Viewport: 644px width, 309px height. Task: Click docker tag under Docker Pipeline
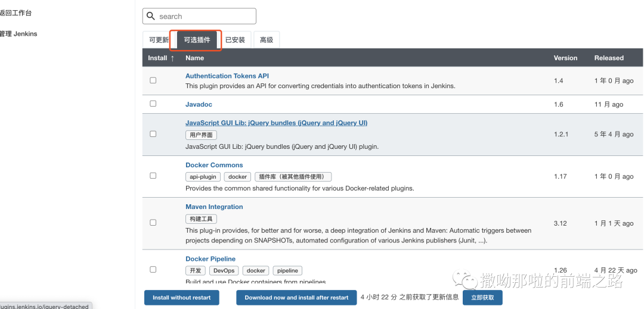pos(256,271)
